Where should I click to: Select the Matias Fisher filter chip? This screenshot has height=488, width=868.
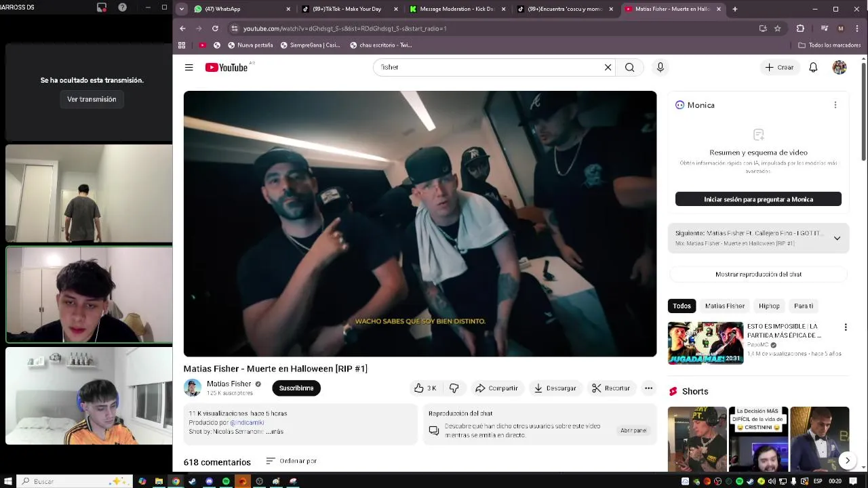pyautogui.click(x=725, y=306)
